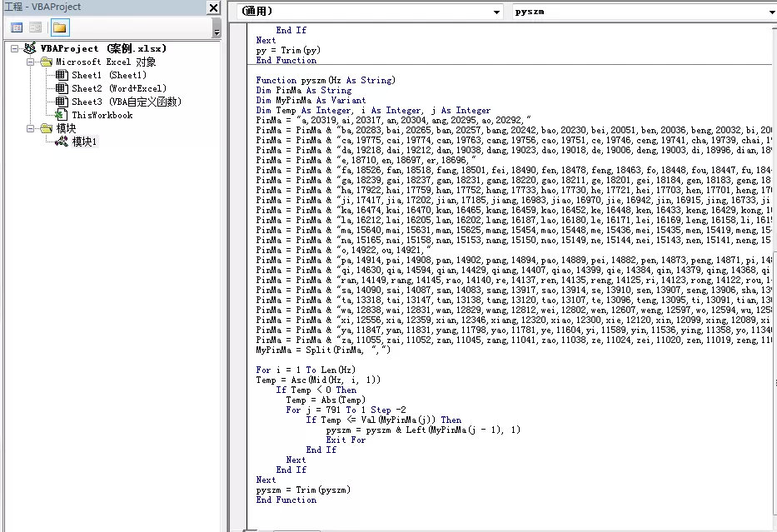Screen dimensions: 777x532
Task: Click the Microsoft Excel 对象 folder icon
Action: [x=45, y=62]
